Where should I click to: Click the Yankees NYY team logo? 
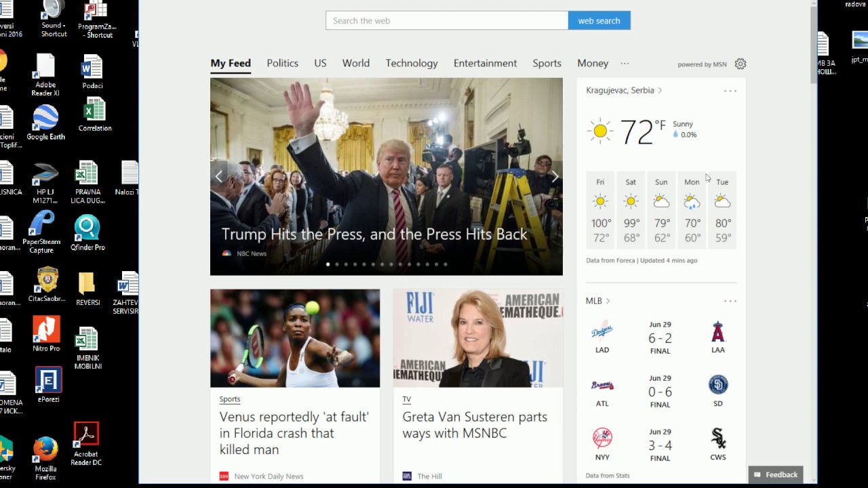602,439
